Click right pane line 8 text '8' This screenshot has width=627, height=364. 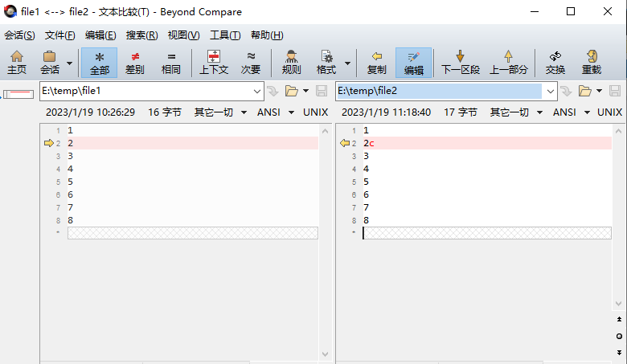coord(367,220)
